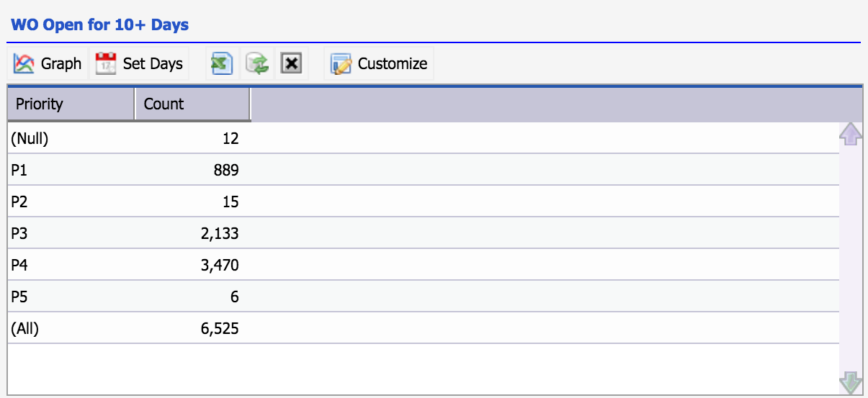This screenshot has width=868, height=398.
Task: Export the table to Excel
Action: 221,63
